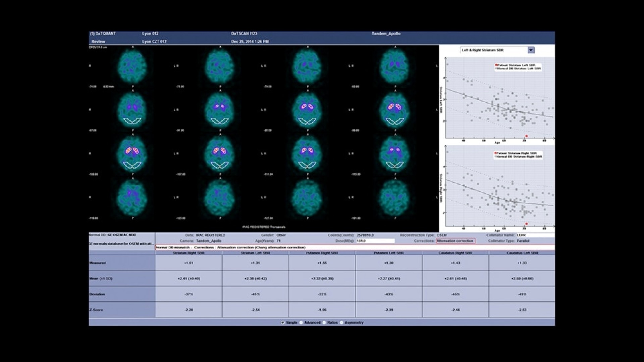Click red patient marker in Striatum Left plot

click(526, 136)
